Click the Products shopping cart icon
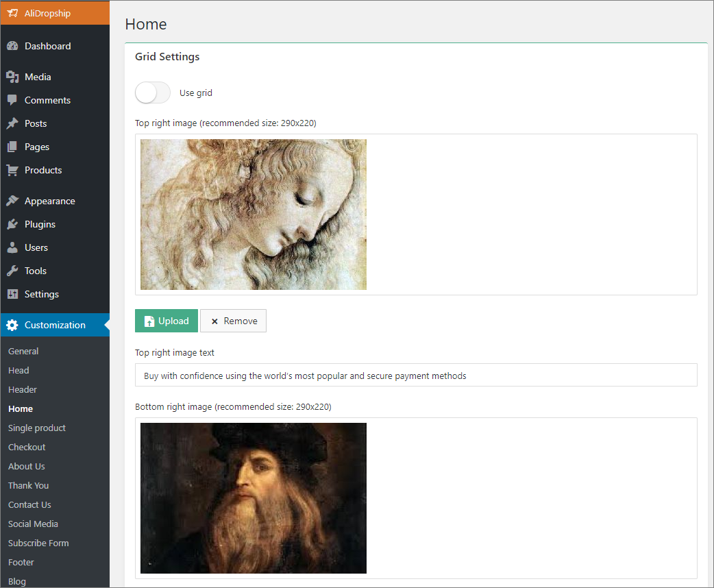Screen dimensions: 714x588 point(12,171)
